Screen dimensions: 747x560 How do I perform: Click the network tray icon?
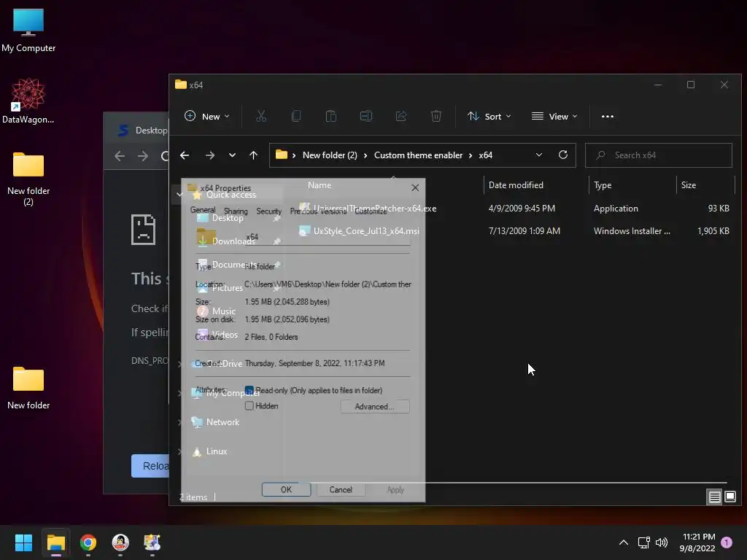[x=643, y=542]
